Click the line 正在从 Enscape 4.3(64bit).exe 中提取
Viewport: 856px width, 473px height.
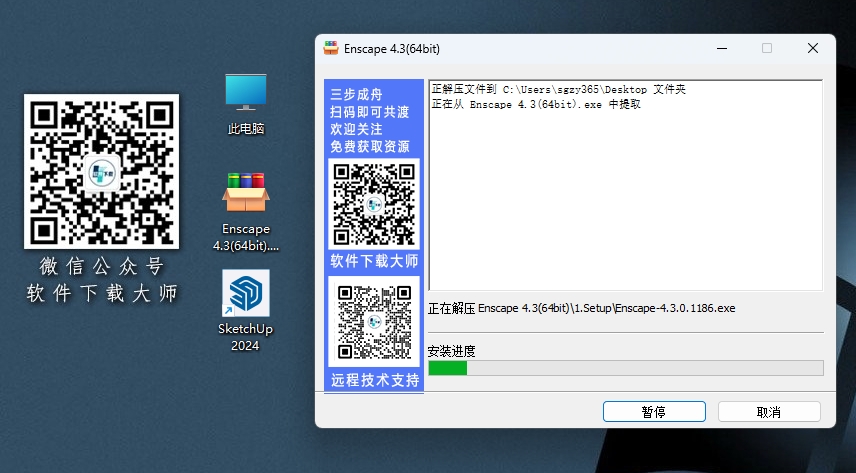(x=536, y=104)
